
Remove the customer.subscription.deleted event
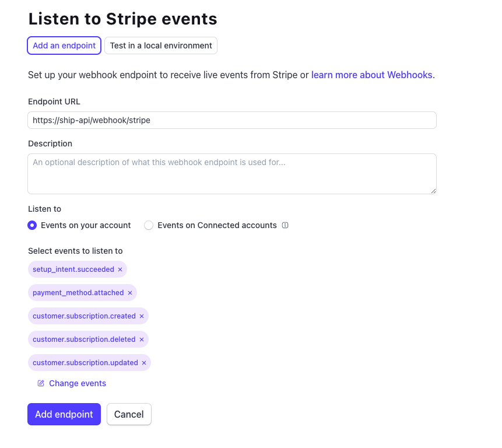141,339
